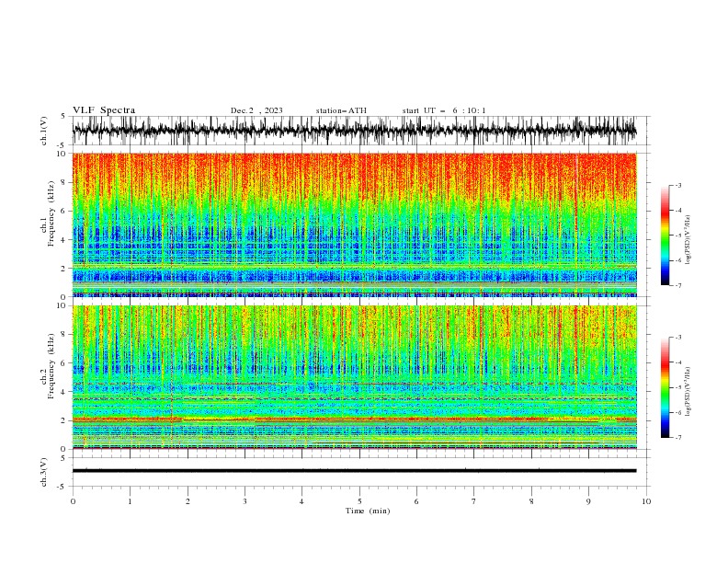Click the "-4" tick on lower color bar
728x563 pixels.
click(677, 362)
